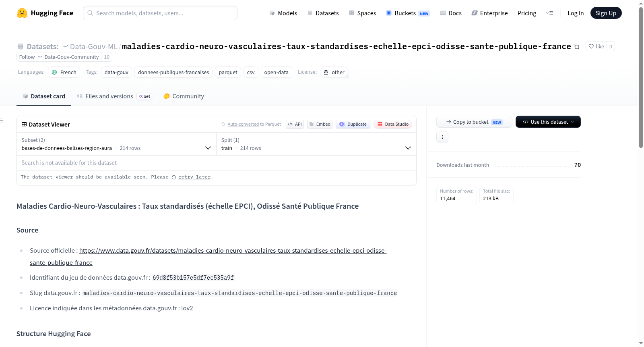Click the Datasets header icon
The image size is (644, 347).
pos(21,46)
